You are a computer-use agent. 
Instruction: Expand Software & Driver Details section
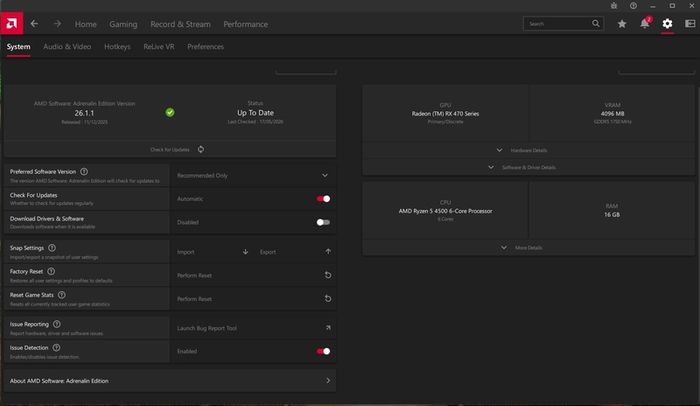click(x=528, y=167)
